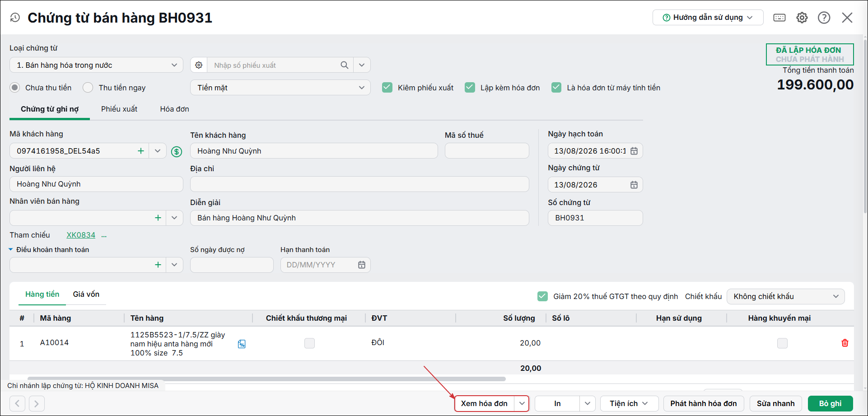Click gear icon beside Nhập số phiếu xuất
Screen dimensions: 868x416
click(199, 65)
